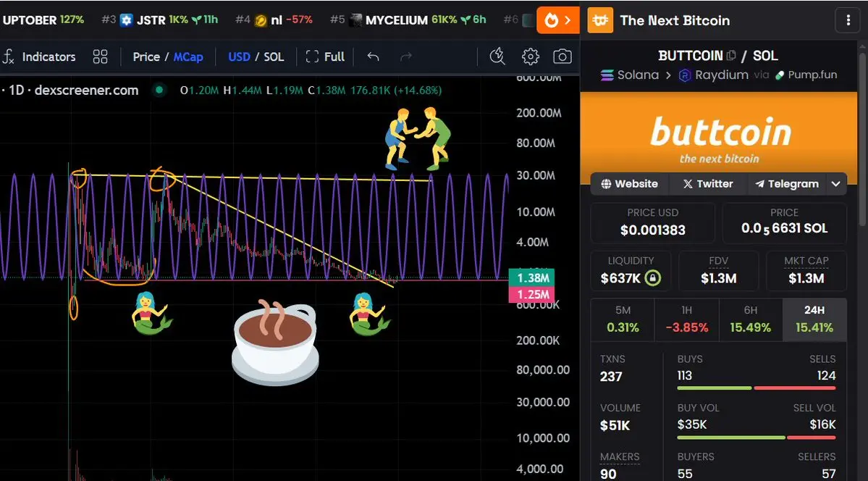The image size is (868, 481).
Task: Expand more social links chevron
Action: pos(836,184)
